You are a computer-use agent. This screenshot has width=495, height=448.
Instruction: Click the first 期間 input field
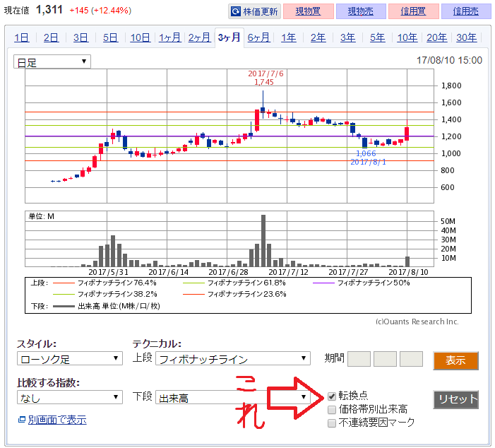pyautogui.click(x=359, y=359)
